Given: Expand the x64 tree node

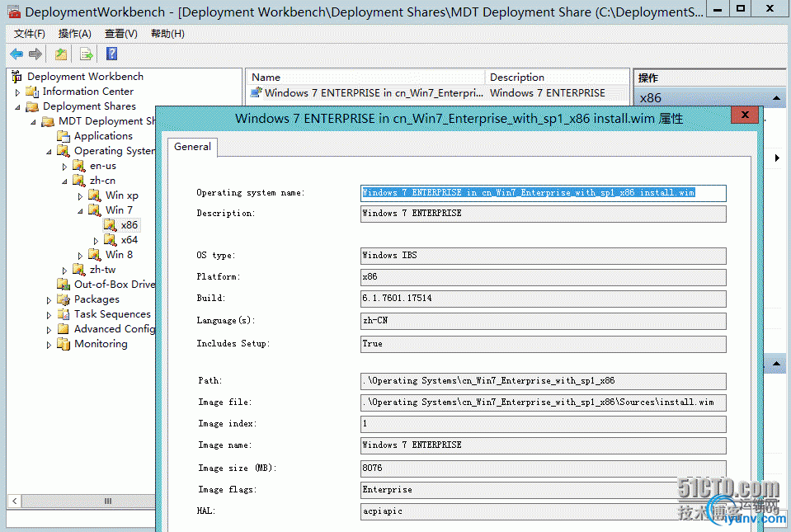Looking at the screenshot, I should (97, 240).
